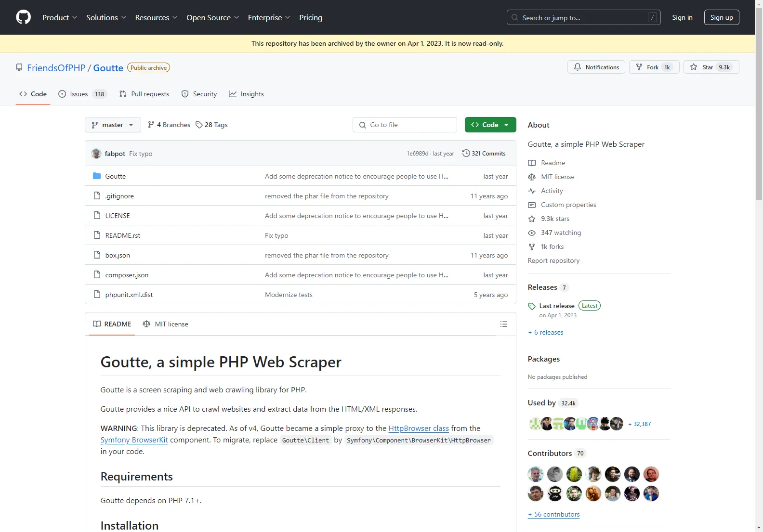The width and height of the screenshot is (763, 532).
Task: Expand the green Code dropdown button
Action: (x=490, y=125)
